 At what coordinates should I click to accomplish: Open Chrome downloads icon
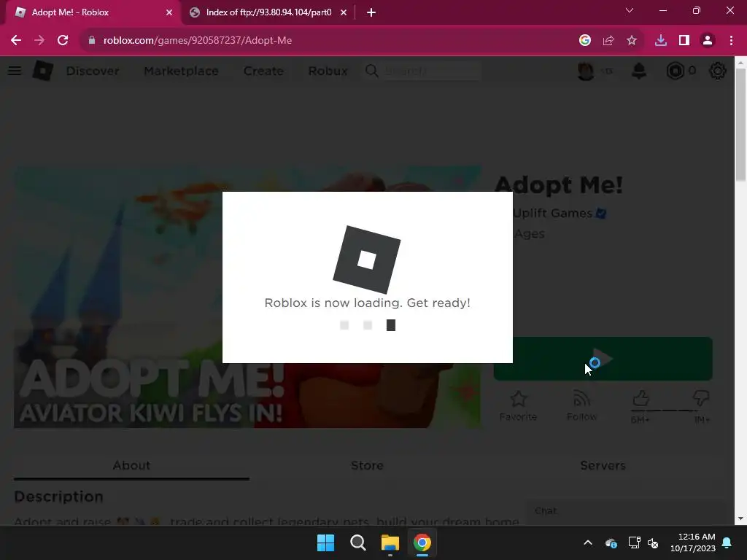point(660,41)
